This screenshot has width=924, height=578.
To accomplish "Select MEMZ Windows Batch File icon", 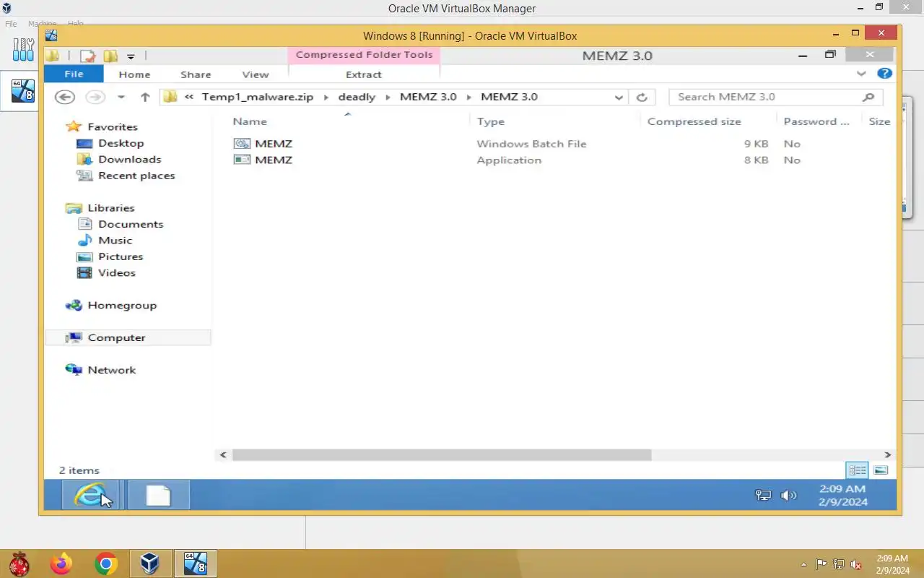I will pyautogui.click(x=242, y=144).
